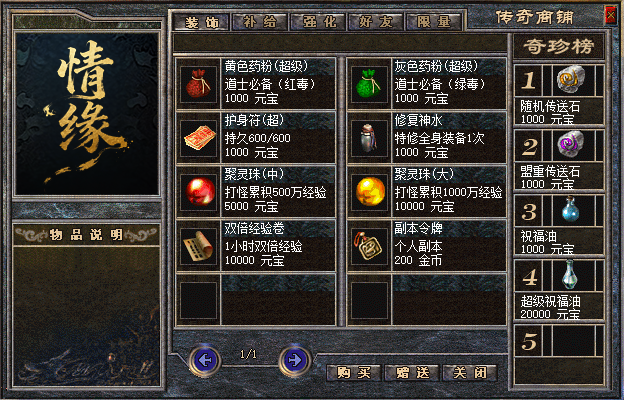Select the golden 聚灵珠(大) orb icon
The width and height of the screenshot is (624, 400).
tap(369, 192)
